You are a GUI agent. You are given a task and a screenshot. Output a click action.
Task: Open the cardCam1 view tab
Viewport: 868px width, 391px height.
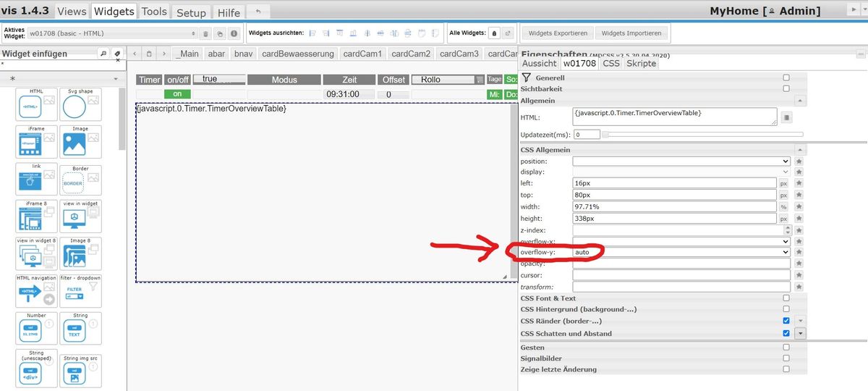click(362, 54)
